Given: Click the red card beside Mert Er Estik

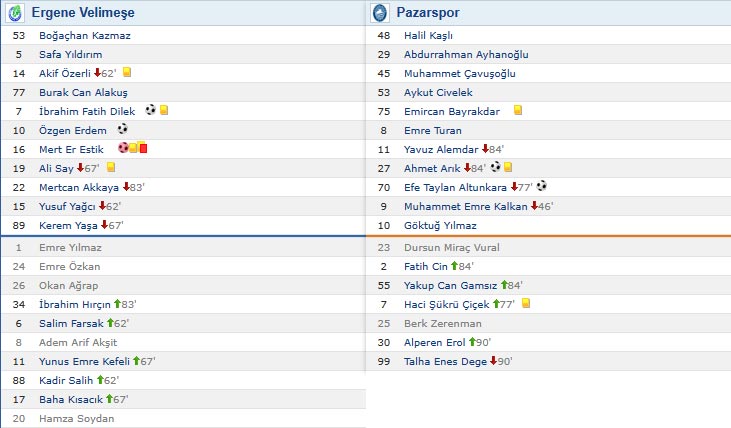Looking at the screenshot, I should pos(143,148).
